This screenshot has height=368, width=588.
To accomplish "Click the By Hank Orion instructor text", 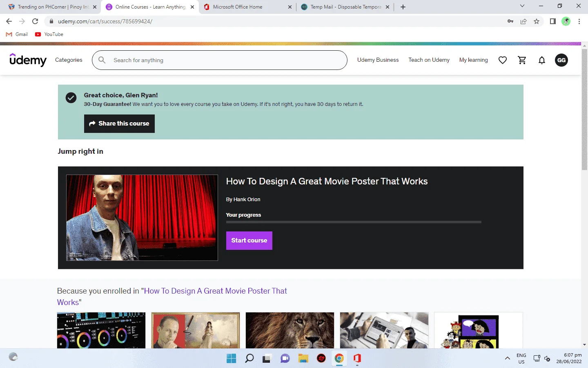I will pyautogui.click(x=243, y=200).
